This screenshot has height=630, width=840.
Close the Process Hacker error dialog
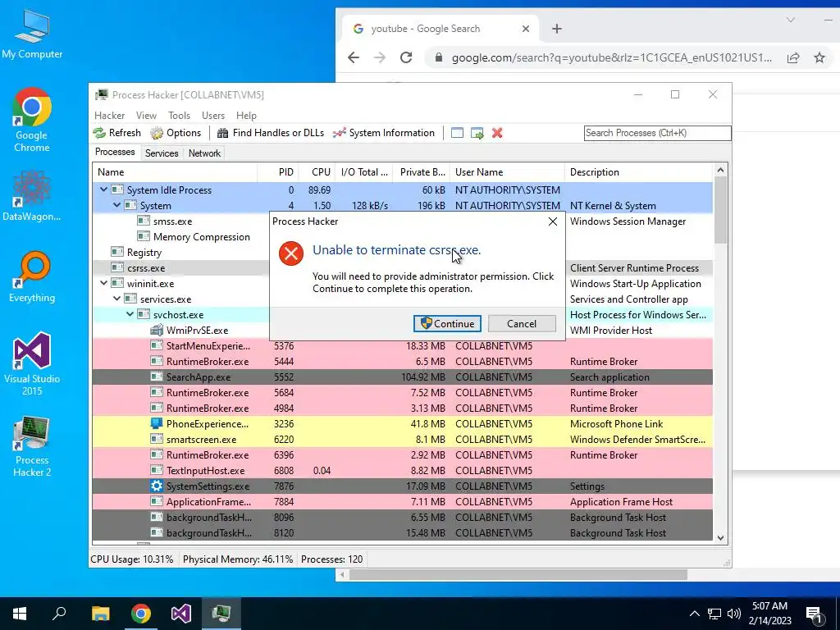point(553,221)
